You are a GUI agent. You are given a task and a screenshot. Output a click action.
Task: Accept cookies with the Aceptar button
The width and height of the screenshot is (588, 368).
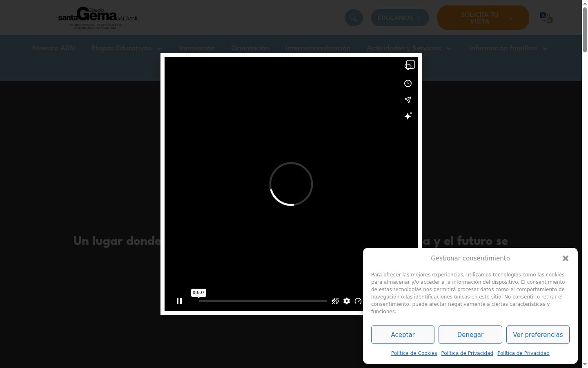click(403, 335)
